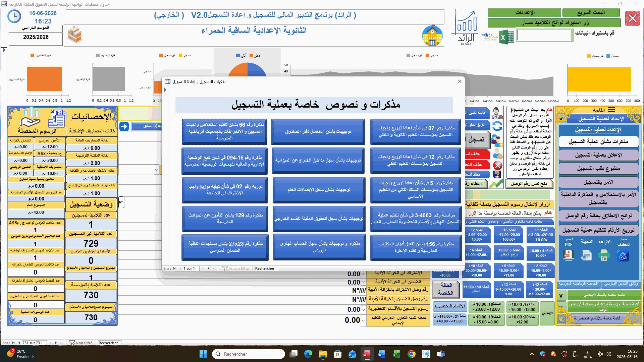Click Rechercher field in the dialog record navigator
Viewport: 644px width, 362px height.
(x=266, y=268)
